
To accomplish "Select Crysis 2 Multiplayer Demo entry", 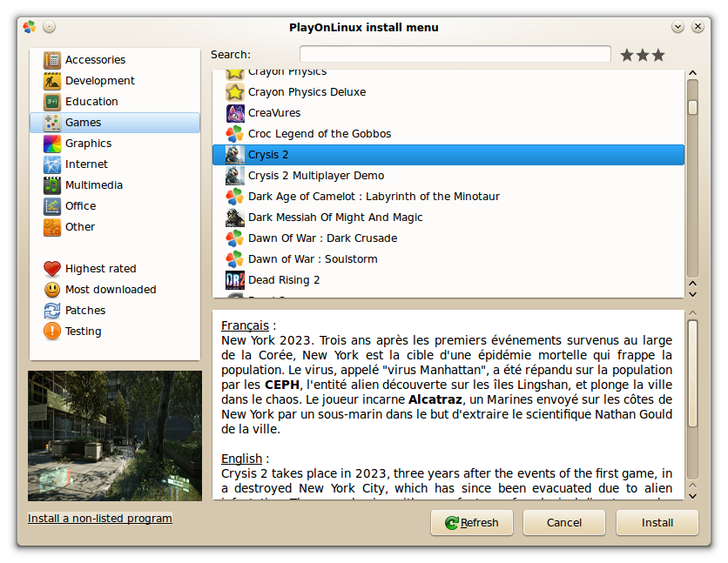I will coord(448,176).
